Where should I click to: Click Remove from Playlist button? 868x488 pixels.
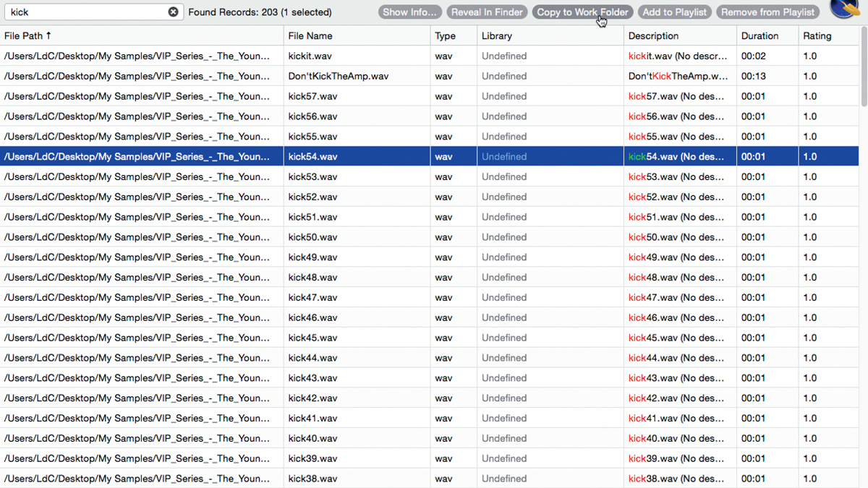coord(767,12)
